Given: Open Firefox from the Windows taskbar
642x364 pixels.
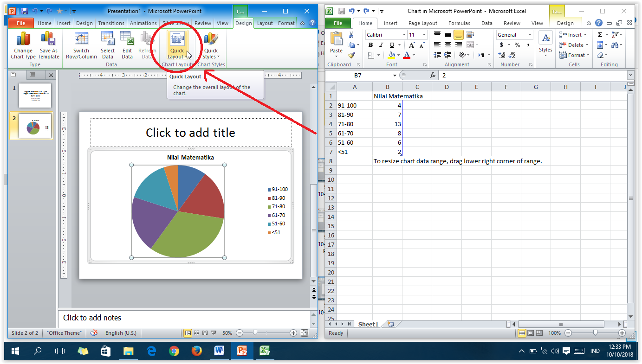Looking at the screenshot, I should [x=196, y=351].
